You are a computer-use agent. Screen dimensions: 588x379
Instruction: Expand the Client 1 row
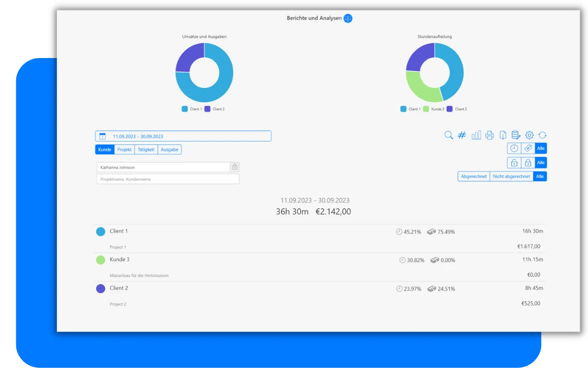pyautogui.click(x=119, y=231)
